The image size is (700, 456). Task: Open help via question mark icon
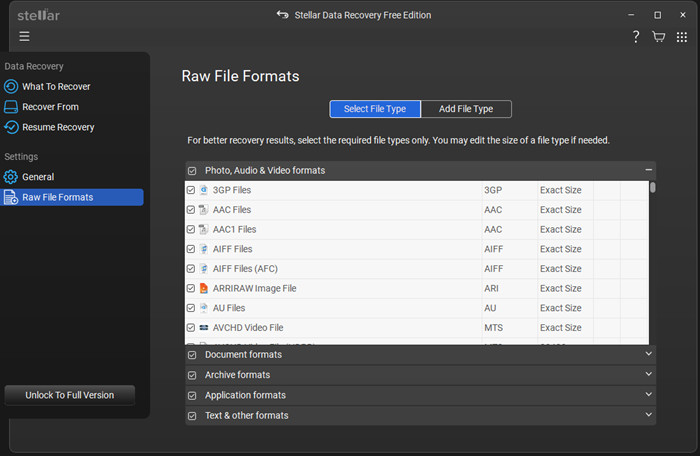tap(636, 37)
